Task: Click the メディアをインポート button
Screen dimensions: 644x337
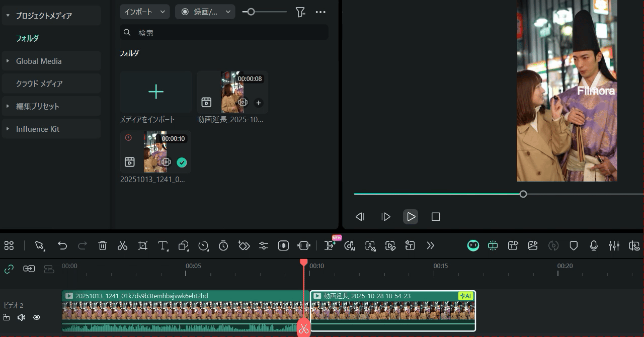Action: [x=155, y=92]
